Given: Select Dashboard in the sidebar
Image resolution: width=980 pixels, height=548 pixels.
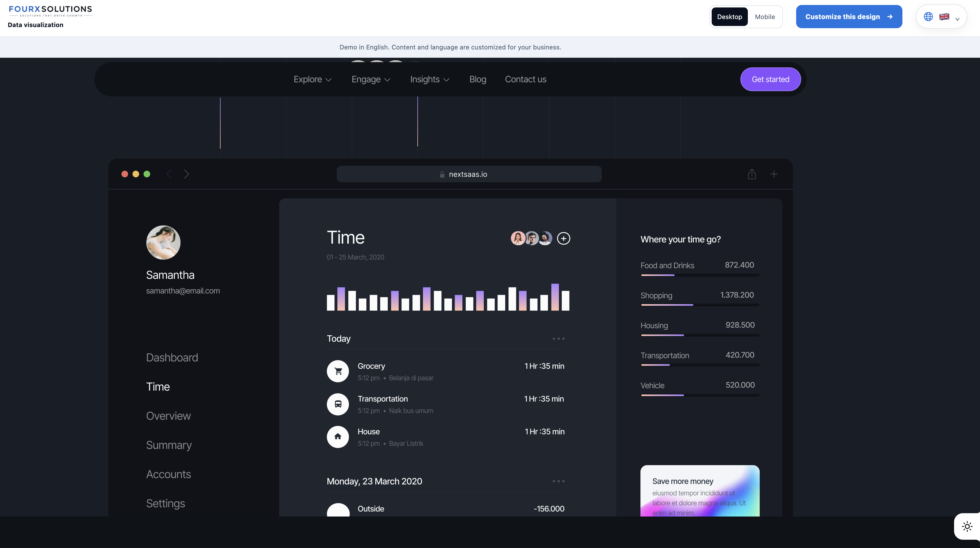Looking at the screenshot, I should click(x=172, y=357).
